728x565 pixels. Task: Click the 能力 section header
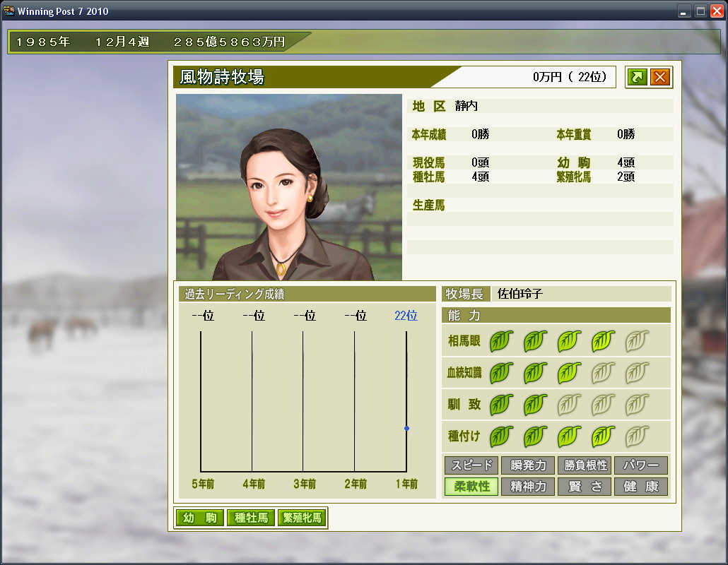click(x=556, y=316)
